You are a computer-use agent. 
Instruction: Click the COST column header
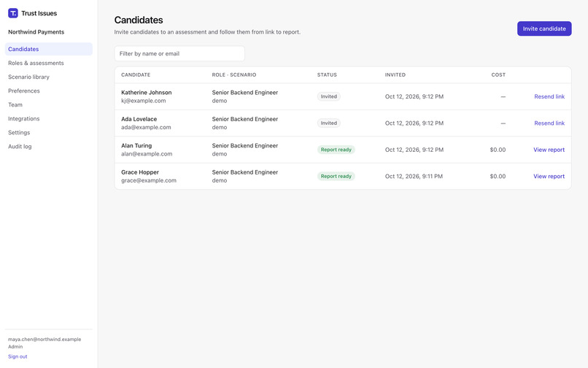click(x=498, y=74)
